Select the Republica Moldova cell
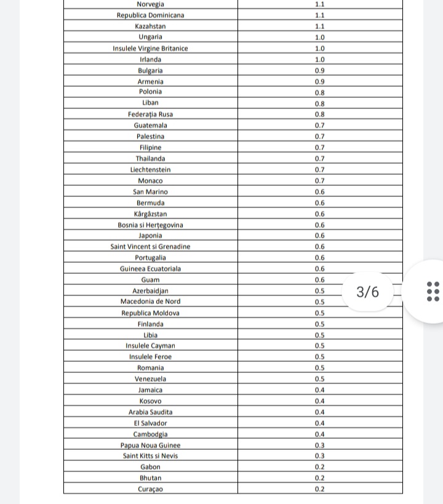 pyautogui.click(x=151, y=313)
